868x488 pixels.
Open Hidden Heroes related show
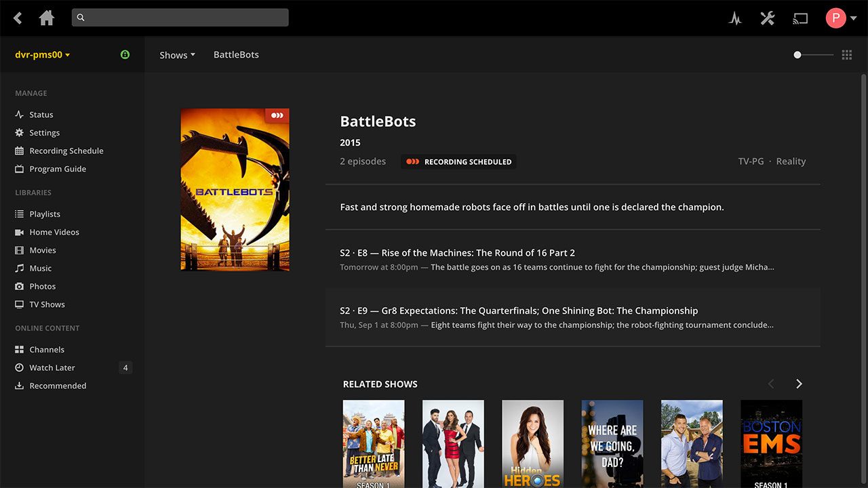pyautogui.click(x=532, y=444)
